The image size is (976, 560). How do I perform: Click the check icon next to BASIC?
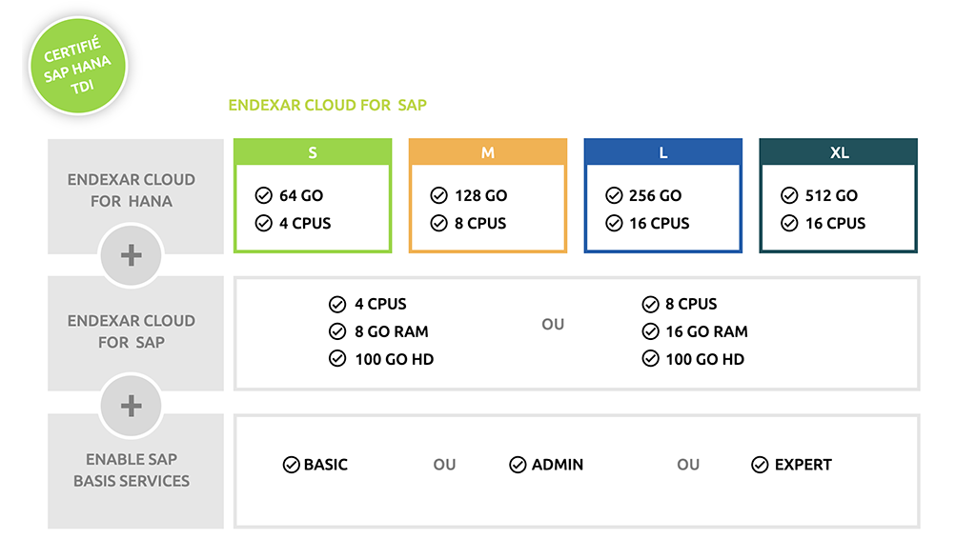pos(292,465)
